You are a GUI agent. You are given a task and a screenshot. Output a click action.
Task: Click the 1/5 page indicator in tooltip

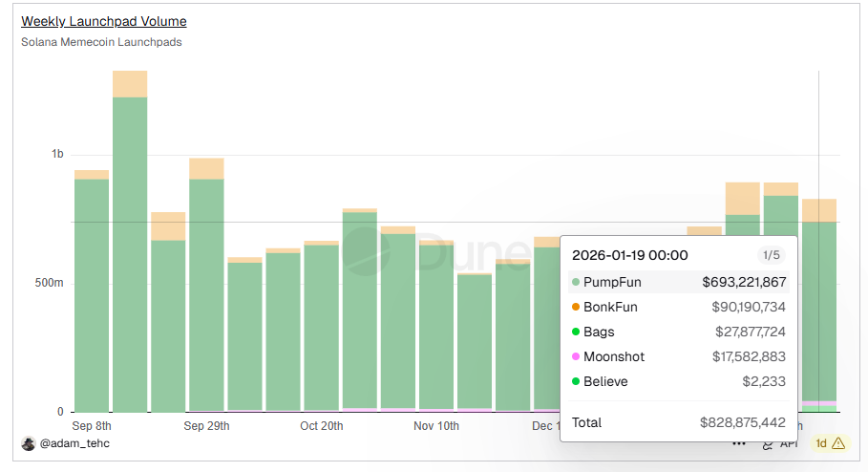[770, 255]
